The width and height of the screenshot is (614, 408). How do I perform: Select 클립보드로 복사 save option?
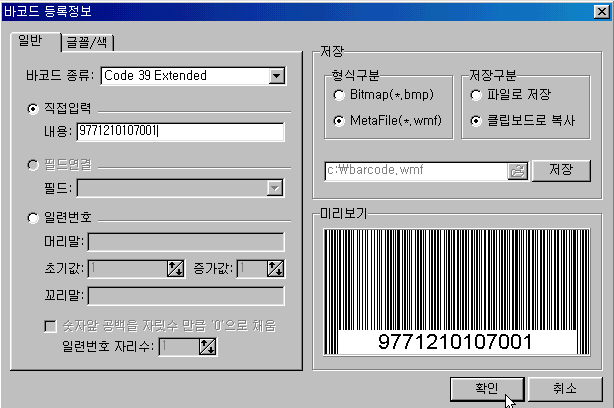point(476,120)
